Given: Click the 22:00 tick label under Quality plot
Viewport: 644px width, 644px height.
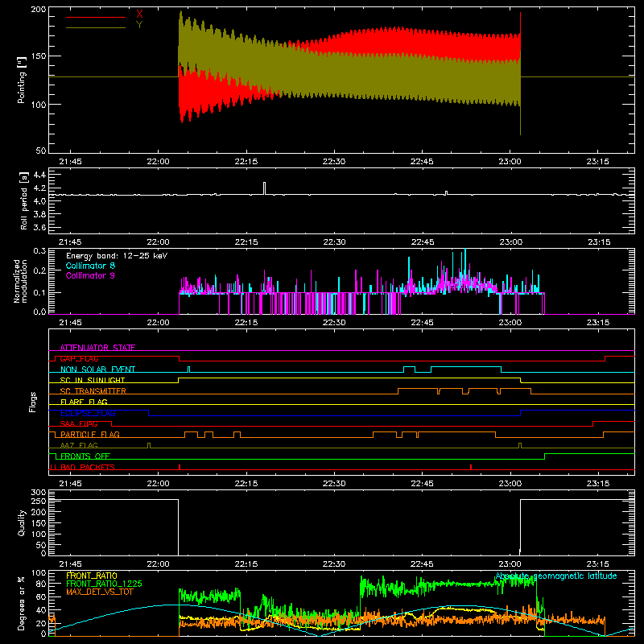Looking at the screenshot, I should [158, 564].
